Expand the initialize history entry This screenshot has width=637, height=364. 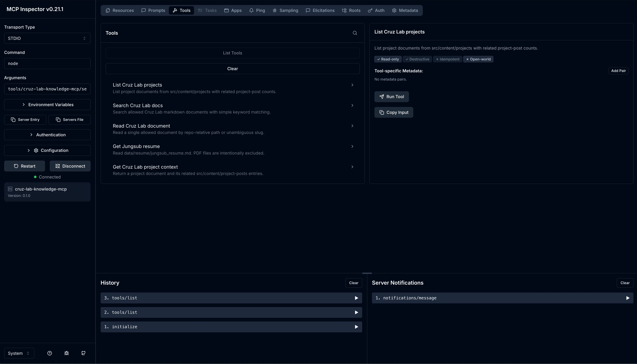tap(231, 327)
